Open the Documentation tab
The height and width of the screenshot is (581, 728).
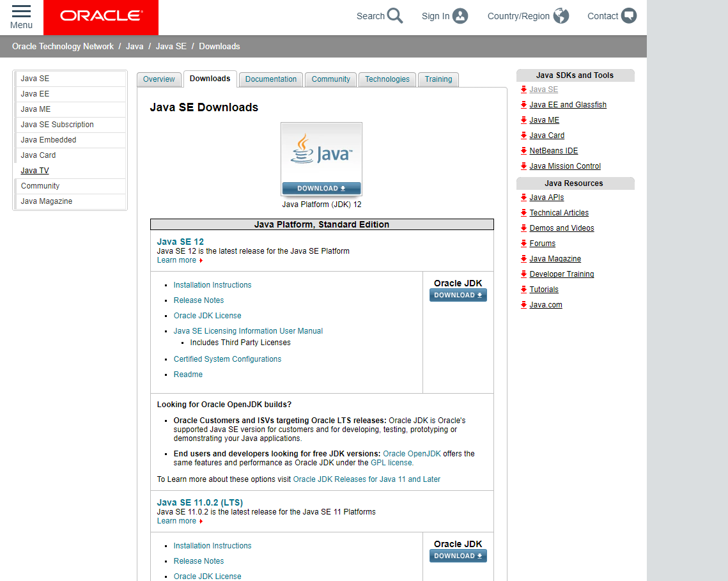click(270, 79)
